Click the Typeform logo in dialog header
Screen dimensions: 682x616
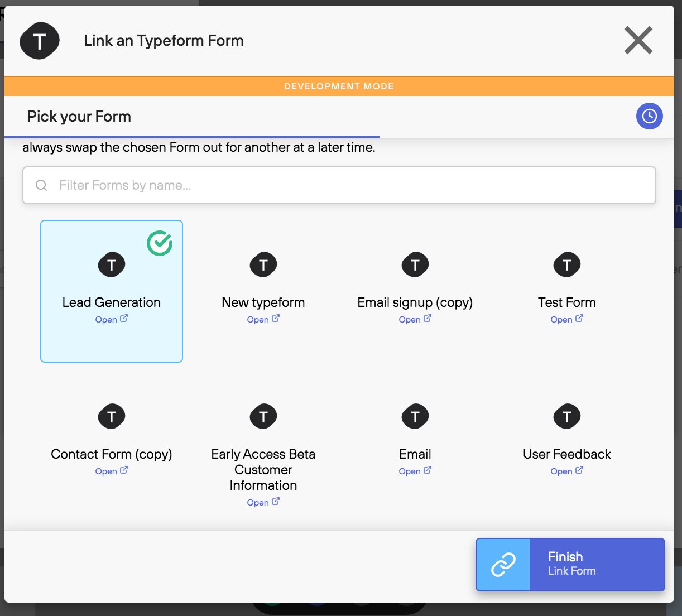(39, 41)
